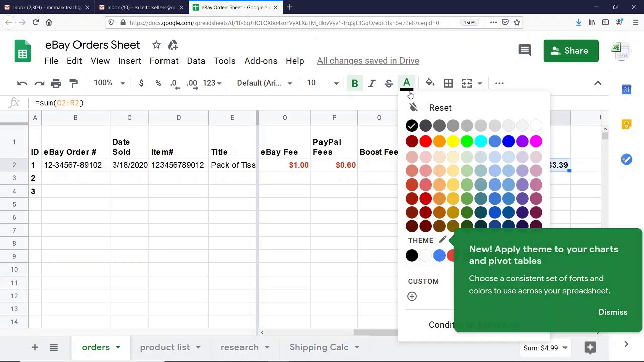Open the comments history icon
Screen dimensions: 644x362
525,50
